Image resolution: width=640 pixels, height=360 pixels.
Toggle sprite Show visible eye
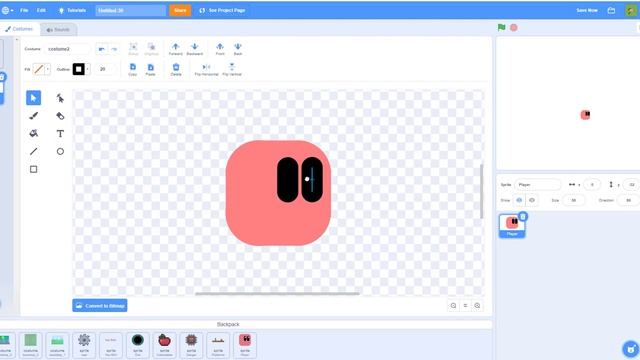coord(519,200)
